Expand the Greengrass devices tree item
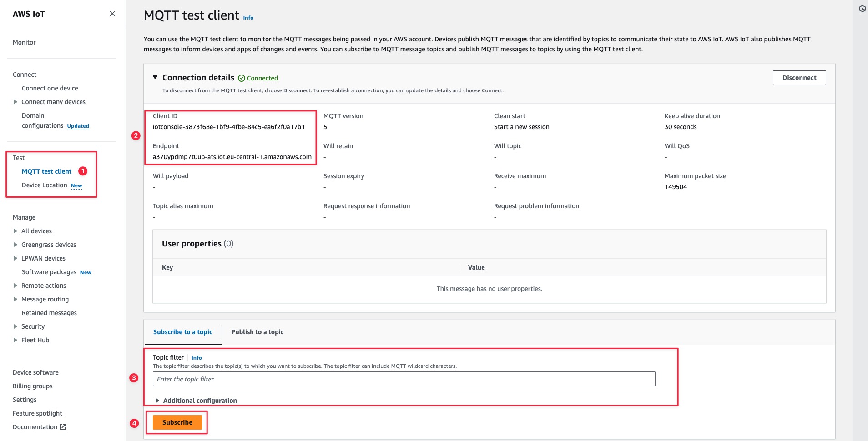868x441 pixels. pyautogui.click(x=15, y=245)
